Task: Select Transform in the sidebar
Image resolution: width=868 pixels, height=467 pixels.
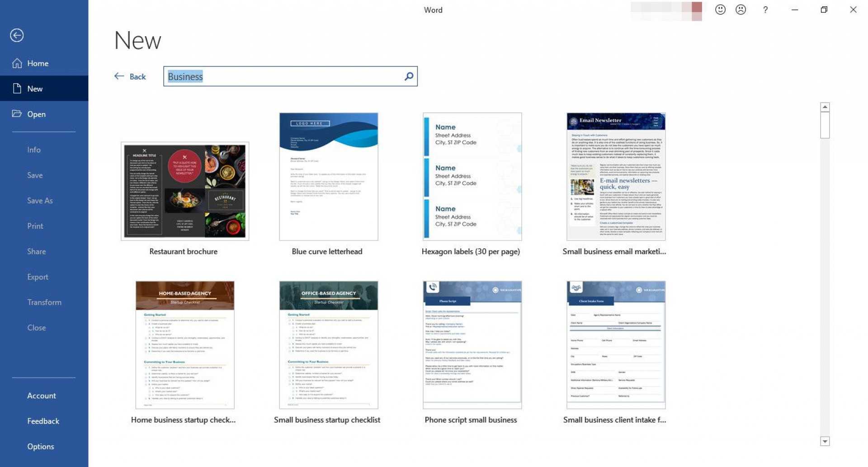Action: (44, 302)
